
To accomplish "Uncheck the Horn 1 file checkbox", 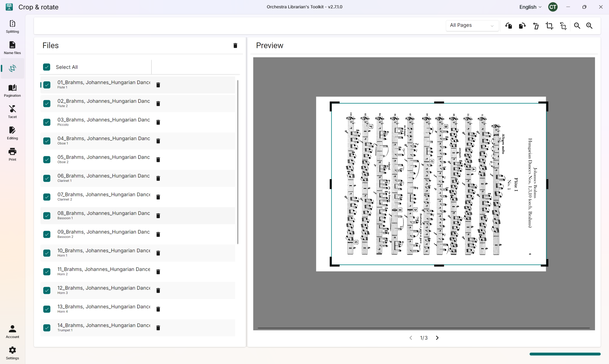I will pos(47,253).
